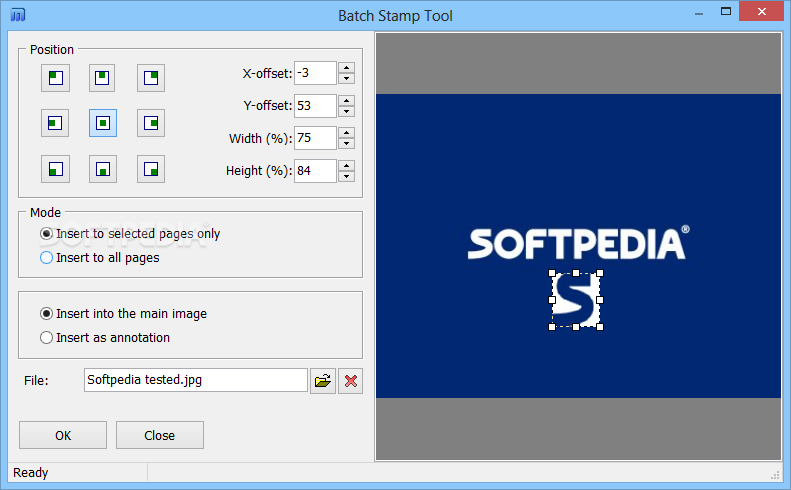Viewport: 791px width, 490px height.
Task: Decrease the Height percentage
Action: click(346, 177)
